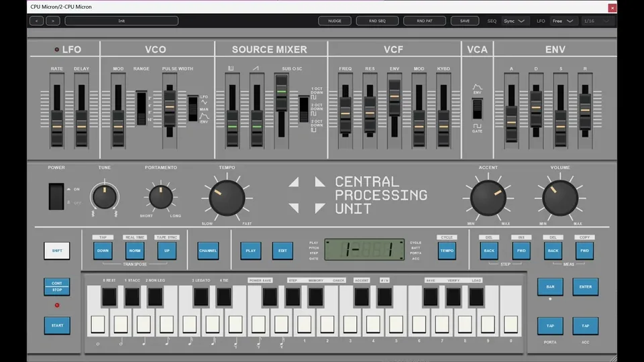The width and height of the screenshot is (644, 362).
Task: Click the SAVE button in top bar
Action: [464, 21]
